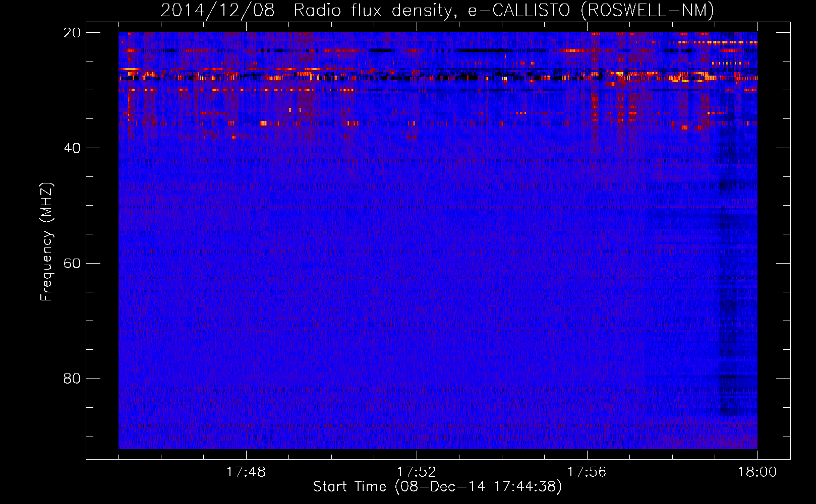Click the 80 frequency tick label

(x=72, y=379)
